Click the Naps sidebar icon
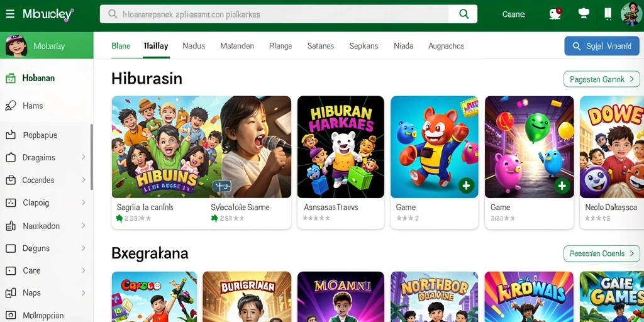This screenshot has height=322, width=644. click(11, 293)
